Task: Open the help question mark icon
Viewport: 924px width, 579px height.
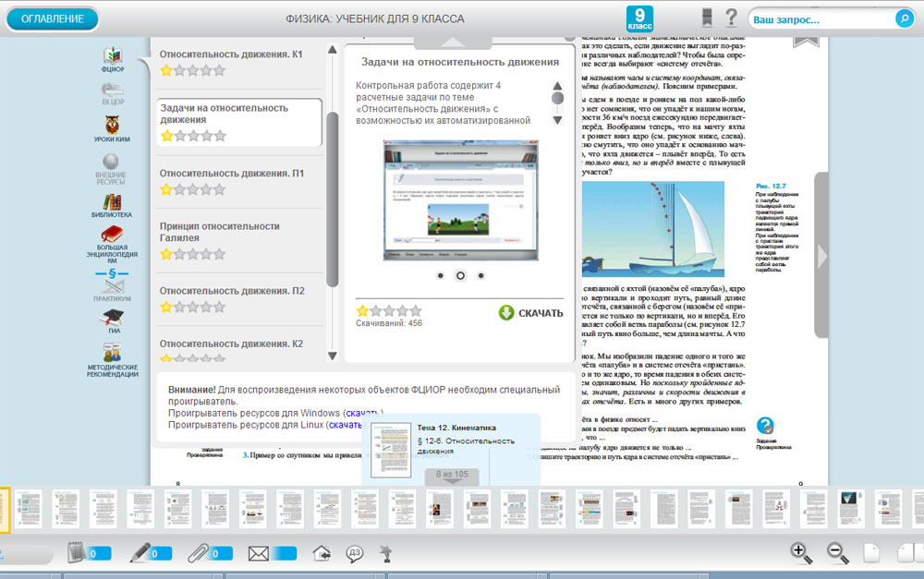Action: click(731, 17)
